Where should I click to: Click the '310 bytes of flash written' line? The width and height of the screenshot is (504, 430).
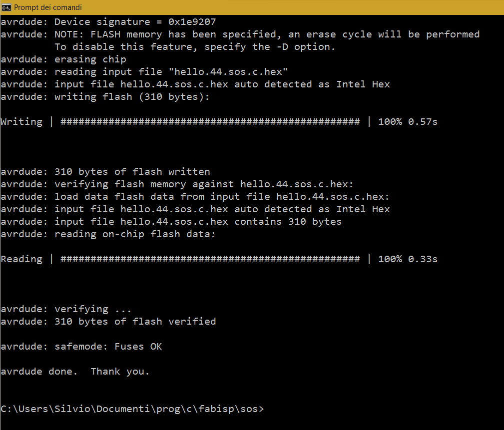pyautogui.click(x=105, y=172)
